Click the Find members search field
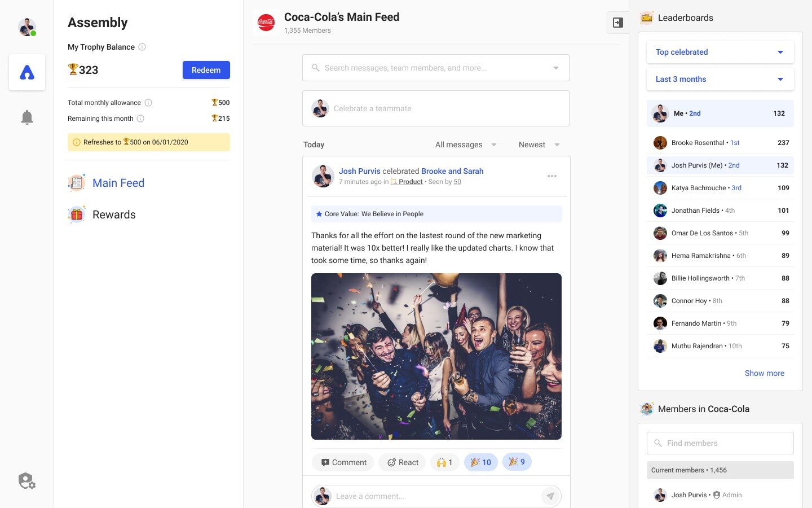The height and width of the screenshot is (508, 812). tap(720, 443)
